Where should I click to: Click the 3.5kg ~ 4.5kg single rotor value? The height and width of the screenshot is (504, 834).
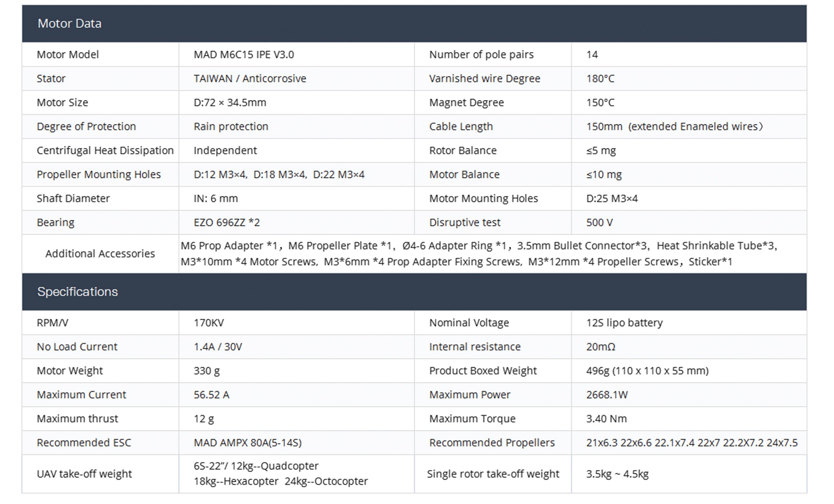[x=617, y=474]
